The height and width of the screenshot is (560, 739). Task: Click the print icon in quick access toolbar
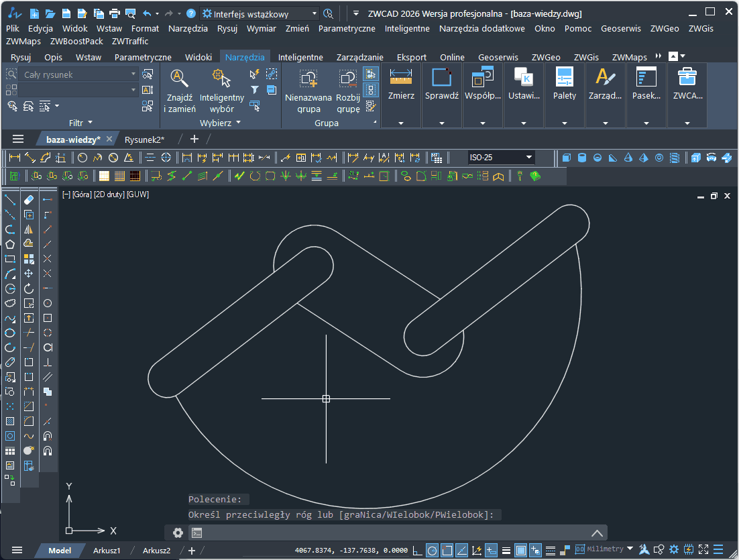[x=114, y=13]
